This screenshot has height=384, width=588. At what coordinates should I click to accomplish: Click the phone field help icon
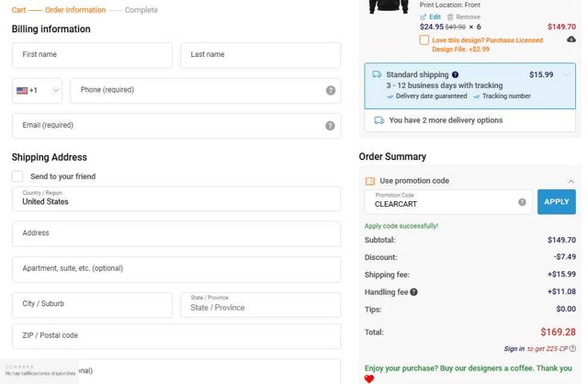click(x=331, y=90)
